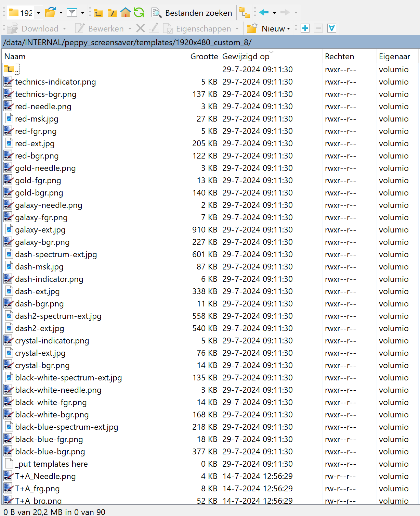Click icon of dash-ext.jpg
420x516 pixels.
(x=9, y=291)
